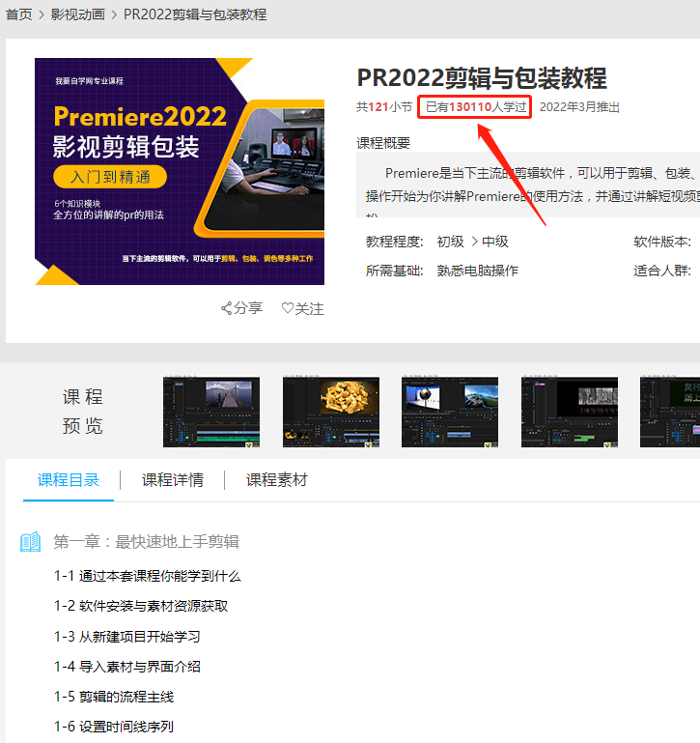Click the 课程预览 section label
The height and width of the screenshot is (743, 700).
82,412
